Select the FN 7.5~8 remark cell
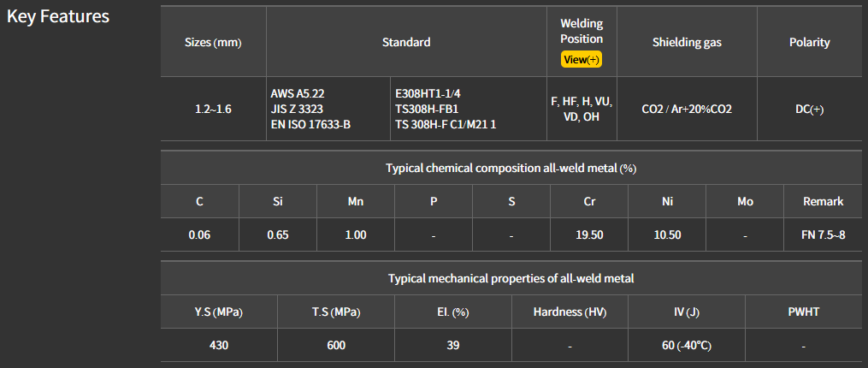This screenshot has height=368, width=868. click(x=823, y=234)
